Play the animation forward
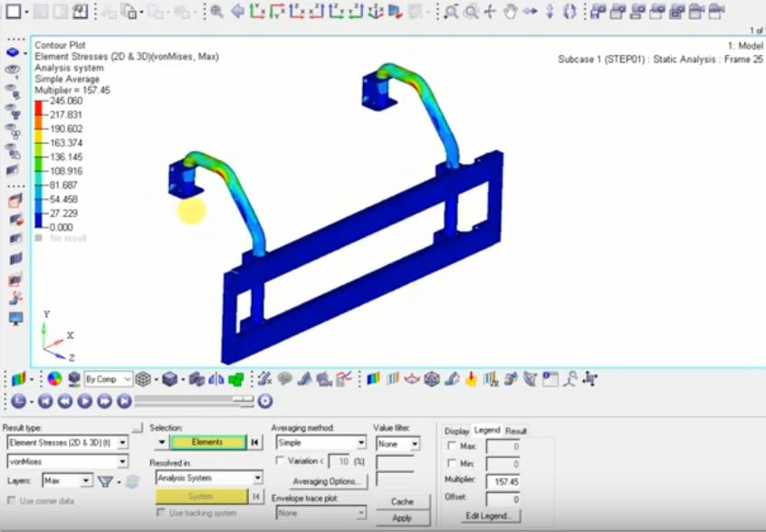 point(84,401)
